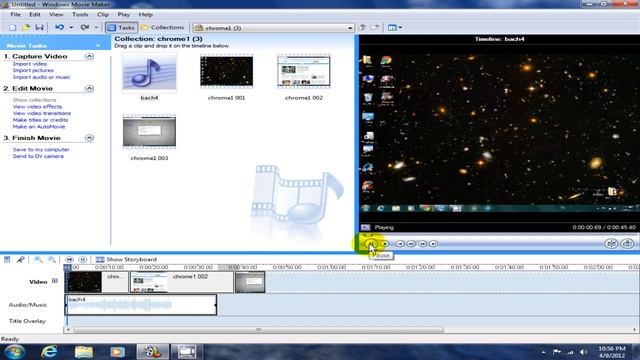Viewport: 640px width, 360px height.
Task: Expand the Video track
Action: click(x=55, y=281)
